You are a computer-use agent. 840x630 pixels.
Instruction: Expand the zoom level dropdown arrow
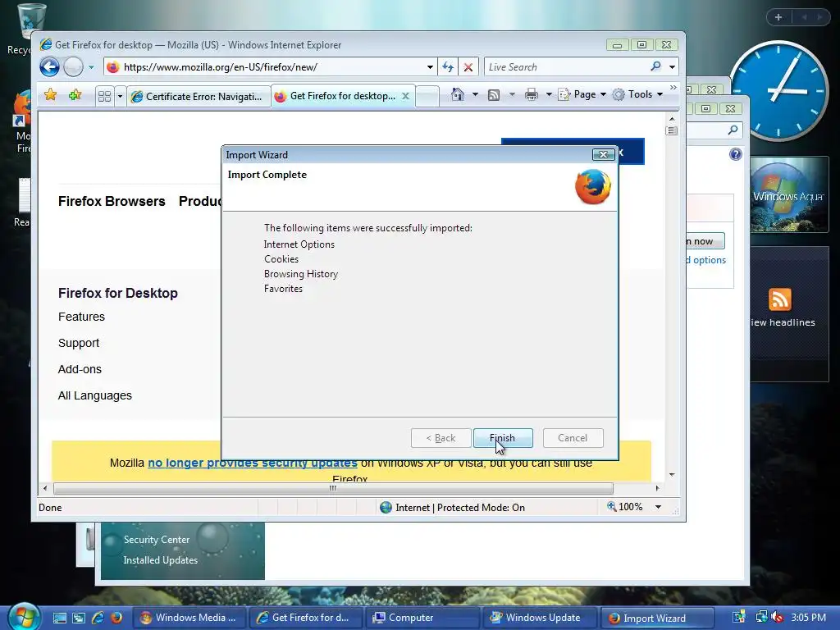click(x=659, y=507)
